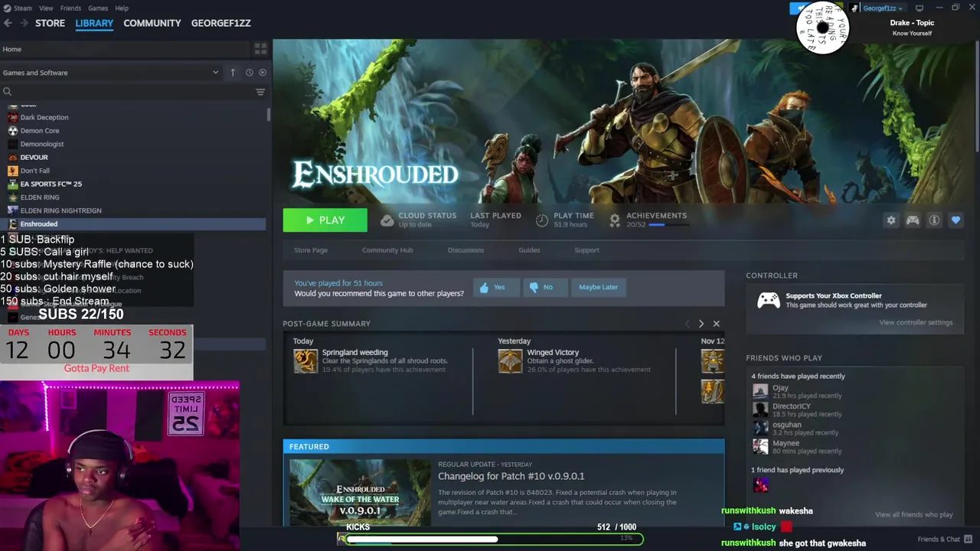Open Achievements via the gear-star icon
The width and height of the screenshot is (980, 551).
[614, 220]
